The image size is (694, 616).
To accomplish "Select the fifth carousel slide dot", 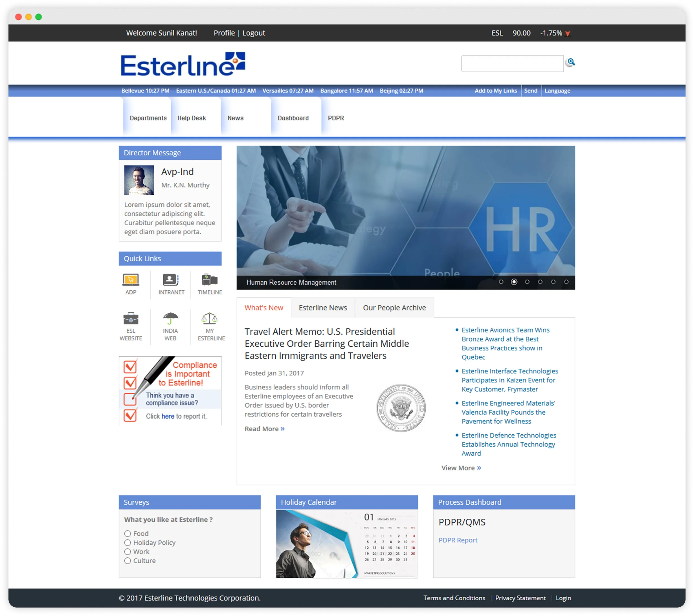I will (x=554, y=282).
